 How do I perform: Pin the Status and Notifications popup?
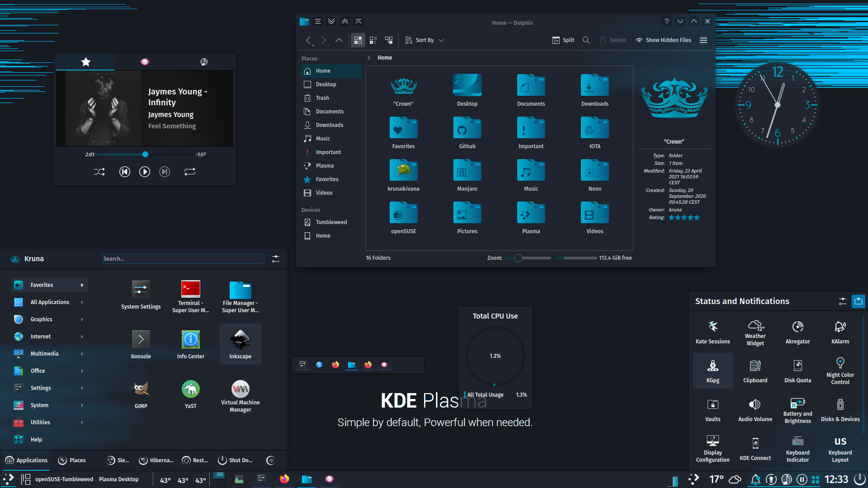858,301
